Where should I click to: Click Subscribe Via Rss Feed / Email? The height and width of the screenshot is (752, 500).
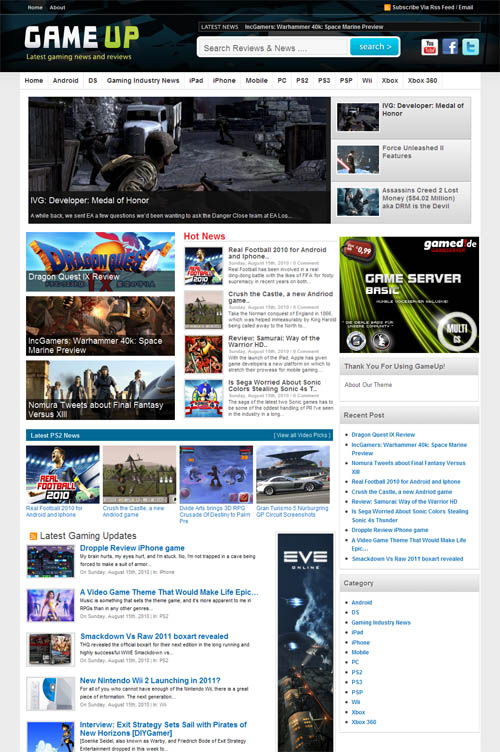pyautogui.click(x=432, y=8)
